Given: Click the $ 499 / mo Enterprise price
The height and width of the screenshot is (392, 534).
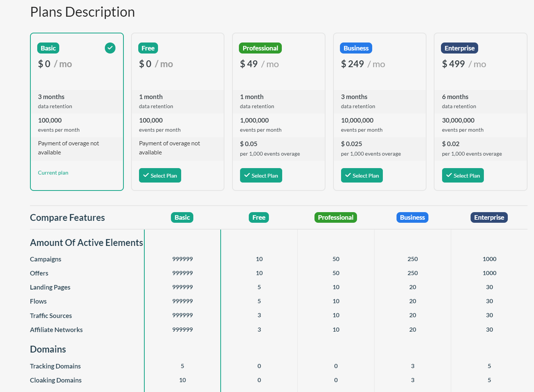Looking at the screenshot, I should (464, 64).
